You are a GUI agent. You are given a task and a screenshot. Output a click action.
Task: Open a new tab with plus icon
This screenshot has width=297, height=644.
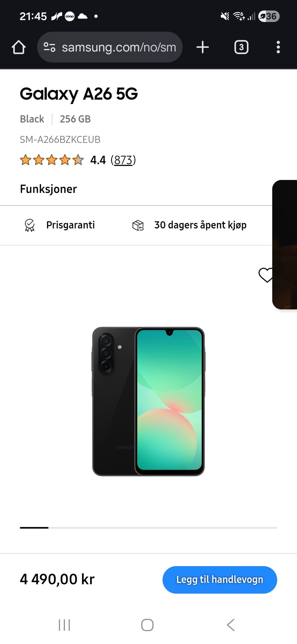[x=203, y=47]
